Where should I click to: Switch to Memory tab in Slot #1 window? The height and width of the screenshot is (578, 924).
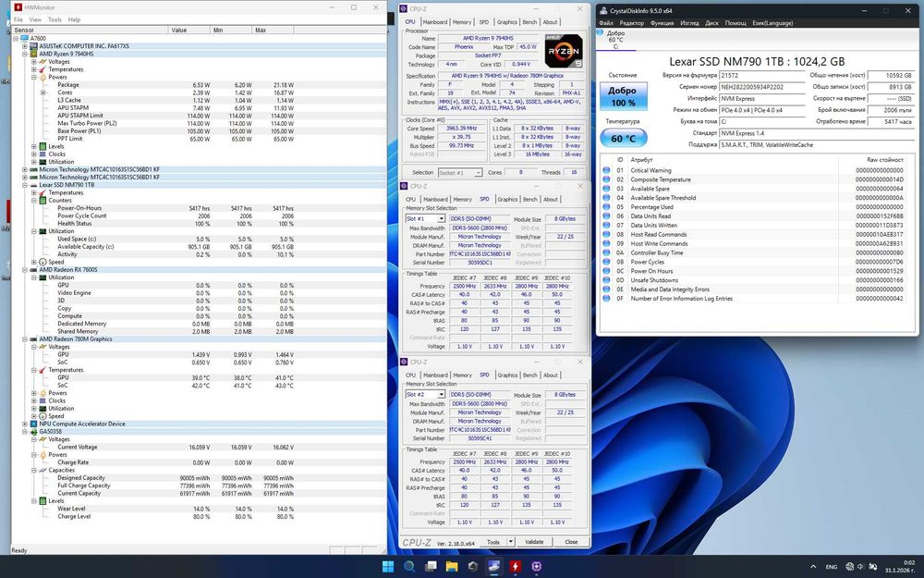462,200
